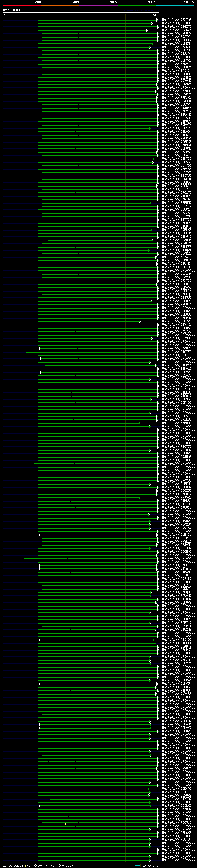The width and height of the screenshot is (197, 868).
Task: Open hit UniRef100_Q1HRN4
Action: pos(177,43)
